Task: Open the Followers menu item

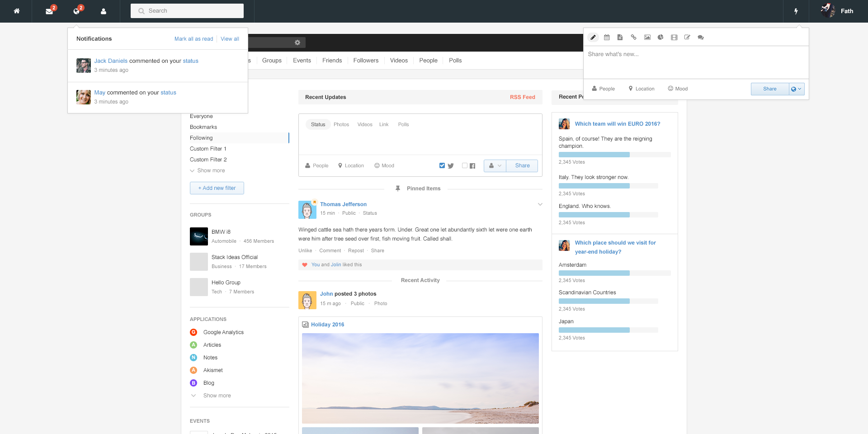Action: click(366, 61)
